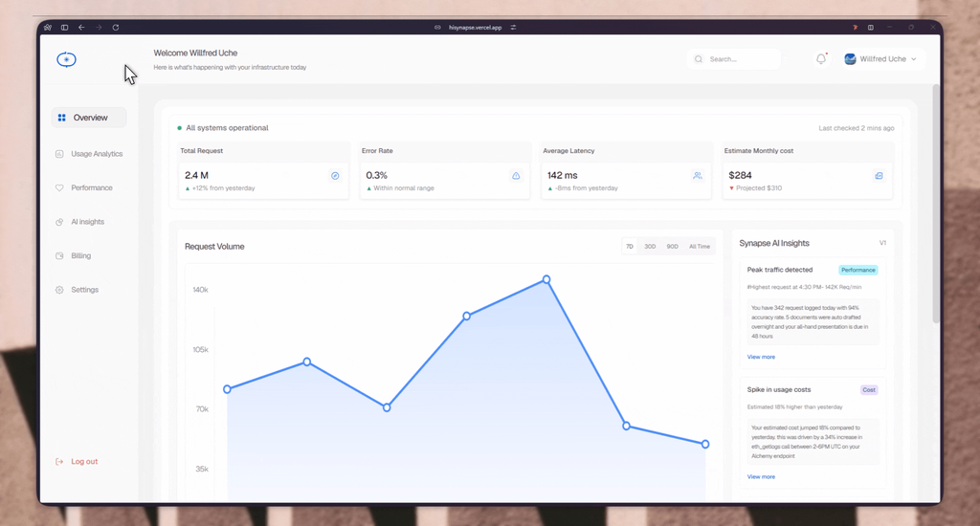Click the 0.3% error rate value
This screenshot has width=980, height=526.
[x=377, y=176]
